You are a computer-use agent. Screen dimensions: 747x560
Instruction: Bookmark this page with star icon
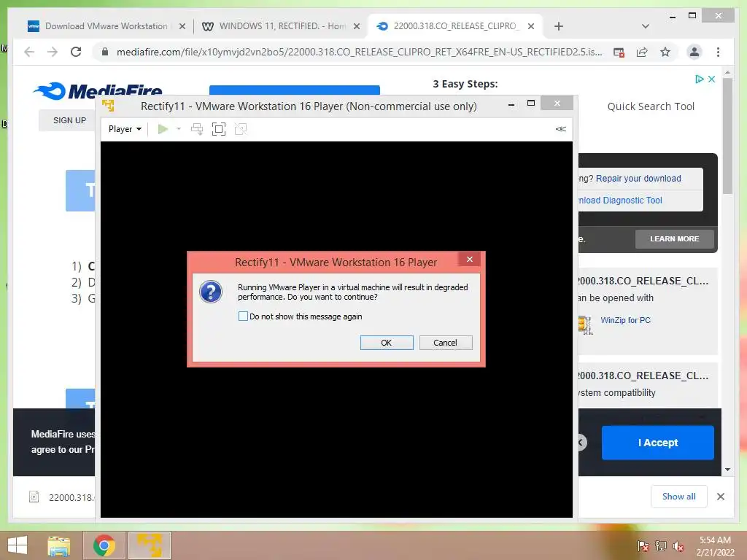pyautogui.click(x=665, y=52)
